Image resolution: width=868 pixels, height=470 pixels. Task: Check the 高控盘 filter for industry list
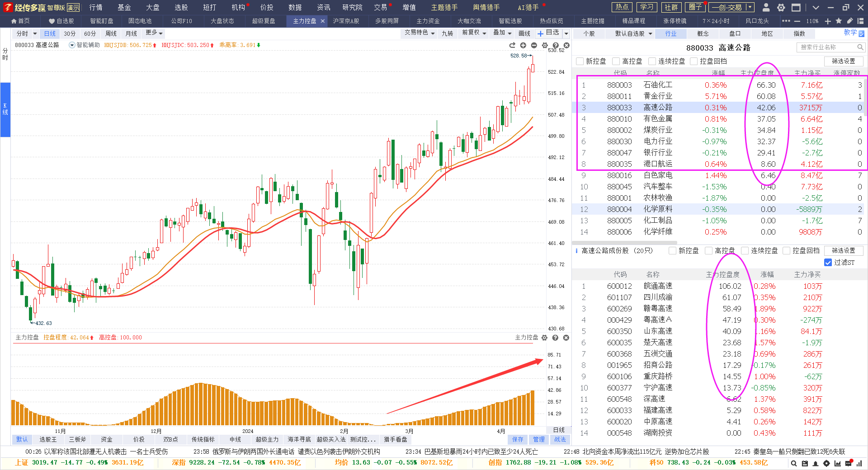pos(616,61)
